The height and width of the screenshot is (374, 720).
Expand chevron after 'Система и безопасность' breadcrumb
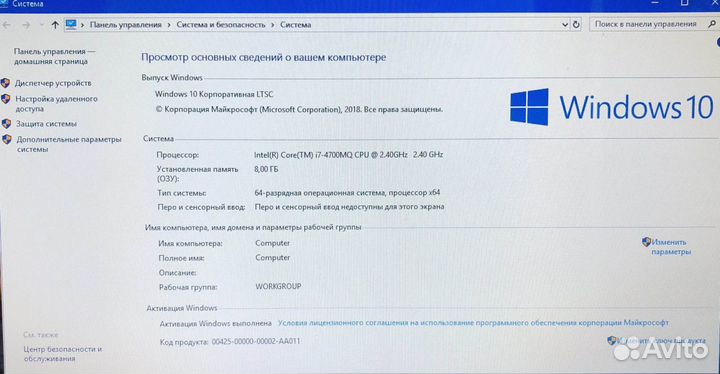pos(273,25)
